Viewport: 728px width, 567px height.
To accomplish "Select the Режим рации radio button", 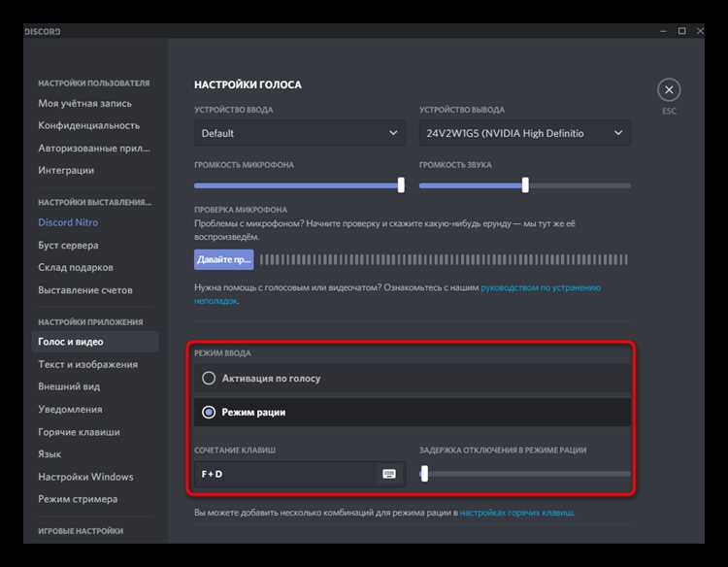I will click(x=209, y=412).
